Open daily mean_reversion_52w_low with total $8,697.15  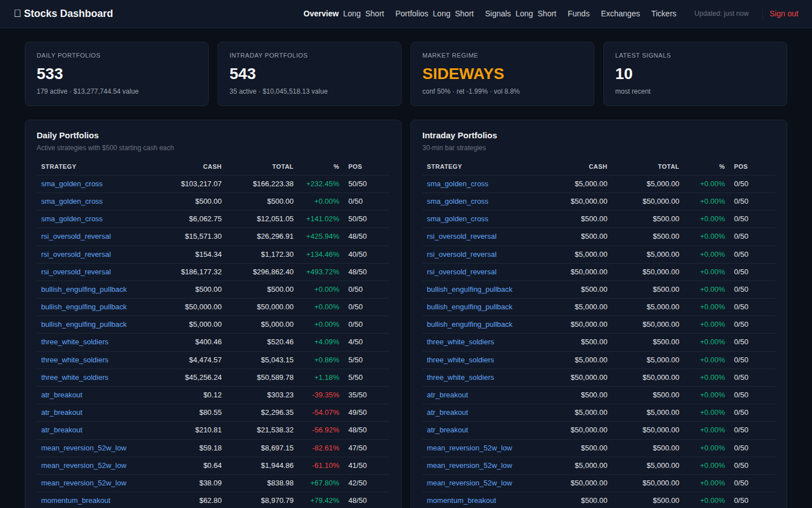pyautogui.click(x=83, y=448)
